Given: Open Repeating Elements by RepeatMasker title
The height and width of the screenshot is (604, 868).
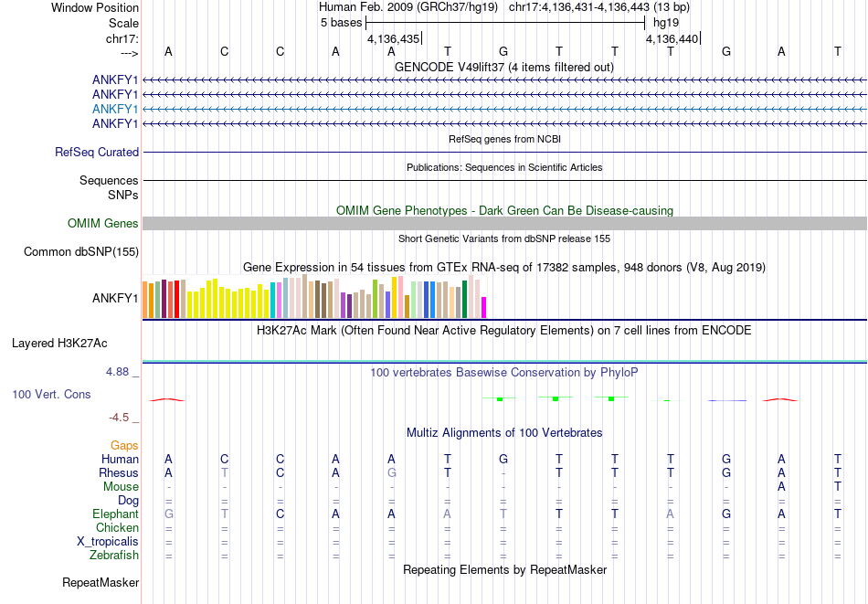Looking at the screenshot, I should (504, 569).
